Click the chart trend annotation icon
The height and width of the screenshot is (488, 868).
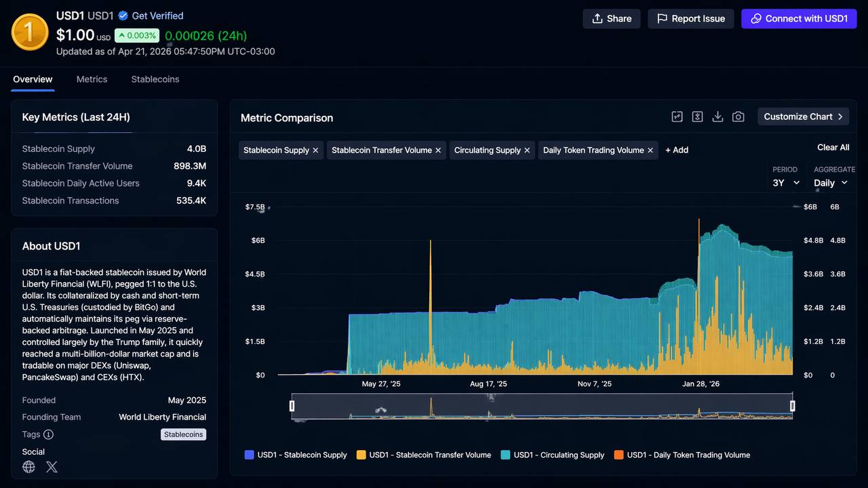[x=677, y=117]
